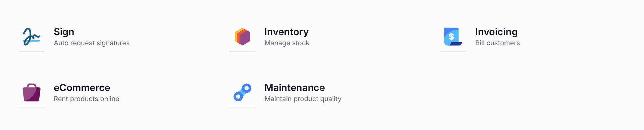Screen dimensions: 644x130
Task: Select the Bill customers subtitle
Action: pyautogui.click(x=497, y=43)
